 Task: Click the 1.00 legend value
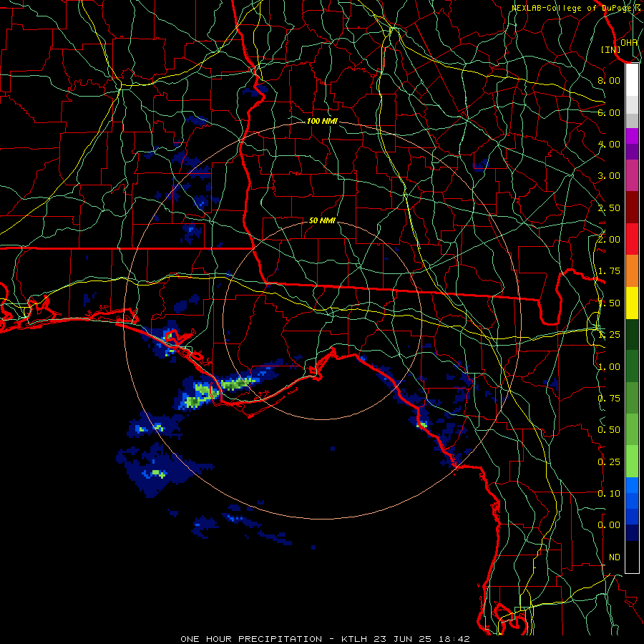click(x=609, y=367)
